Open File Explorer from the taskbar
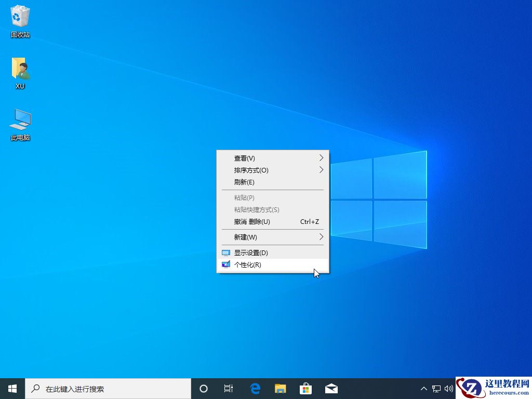The width and height of the screenshot is (532, 399). [x=281, y=388]
